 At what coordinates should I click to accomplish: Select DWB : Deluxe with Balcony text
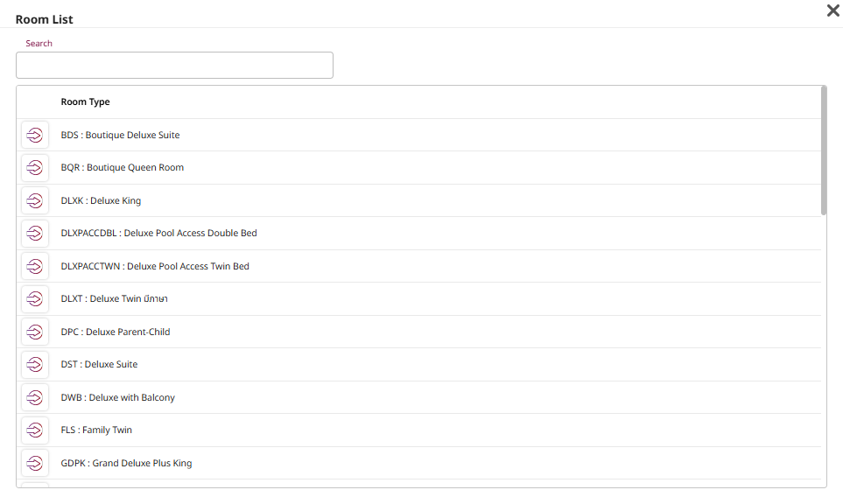pyautogui.click(x=117, y=398)
